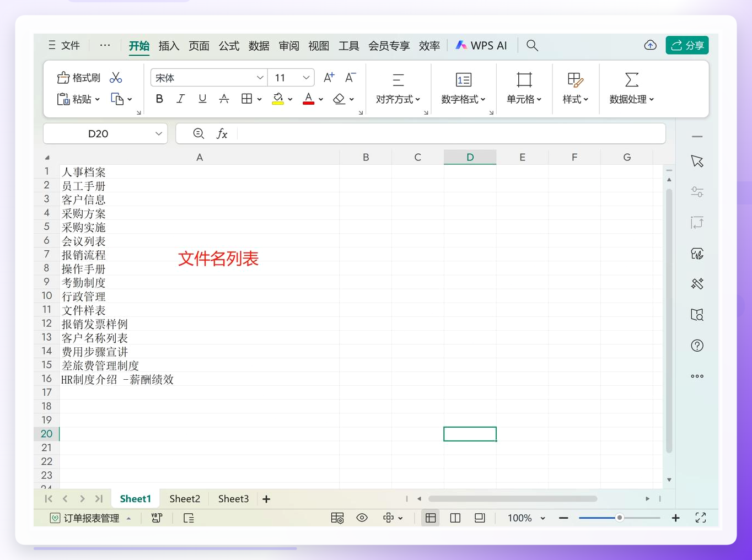Decrease the font size with A-
This screenshot has width=752, height=560.
tap(350, 78)
